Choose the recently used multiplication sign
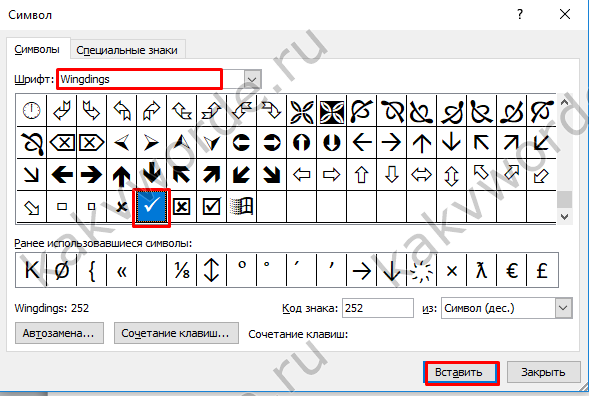The image size is (589, 396). tap(452, 271)
